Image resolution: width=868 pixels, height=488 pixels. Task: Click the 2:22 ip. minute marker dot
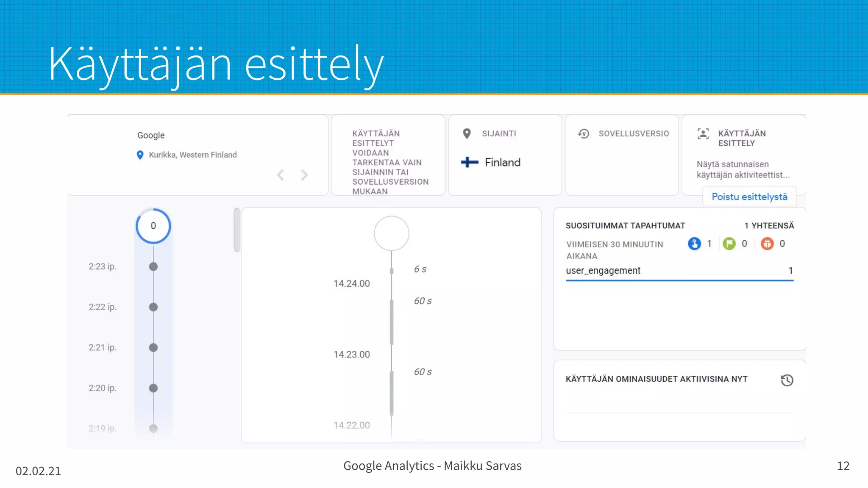pyautogui.click(x=153, y=307)
